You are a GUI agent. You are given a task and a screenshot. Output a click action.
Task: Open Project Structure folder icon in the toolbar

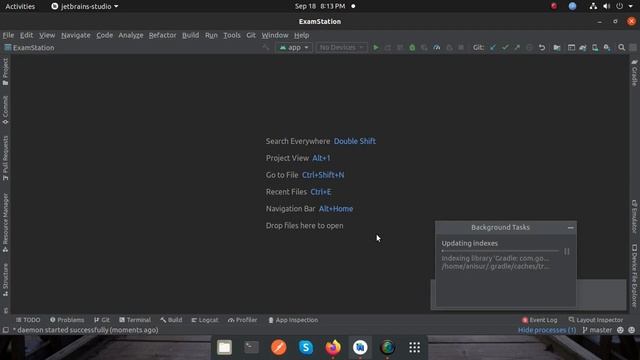click(557, 48)
